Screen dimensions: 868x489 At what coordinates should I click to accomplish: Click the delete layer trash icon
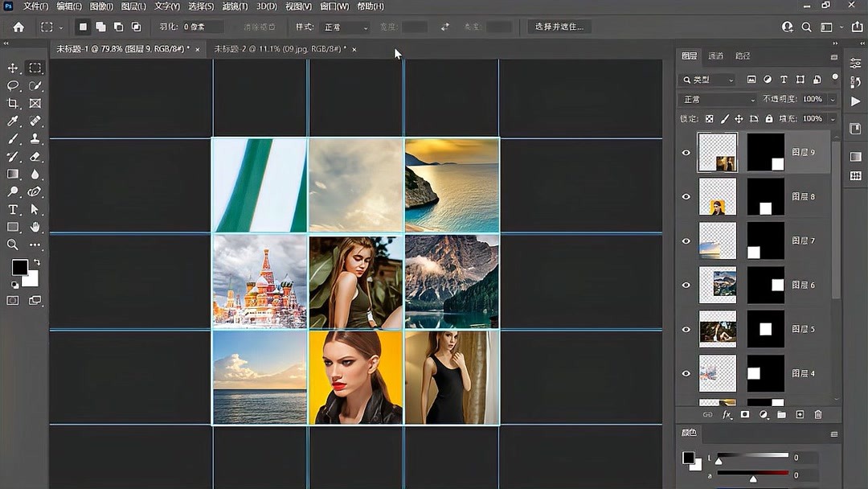click(818, 414)
